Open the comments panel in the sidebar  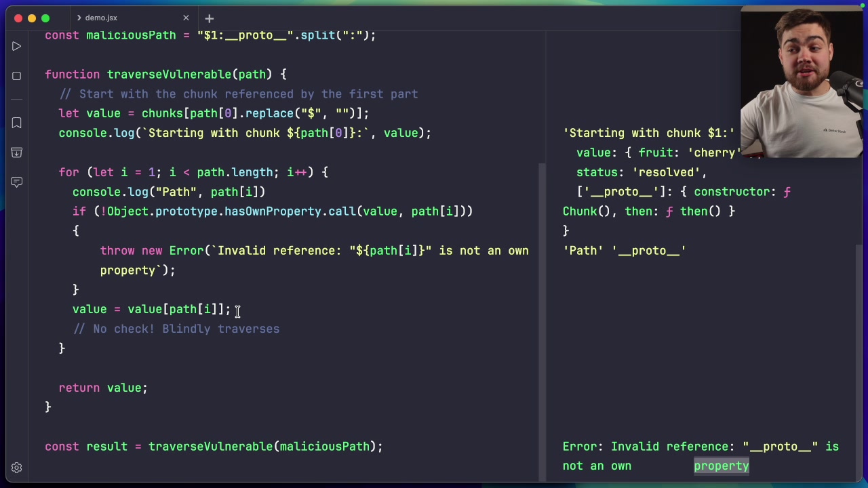(16, 182)
